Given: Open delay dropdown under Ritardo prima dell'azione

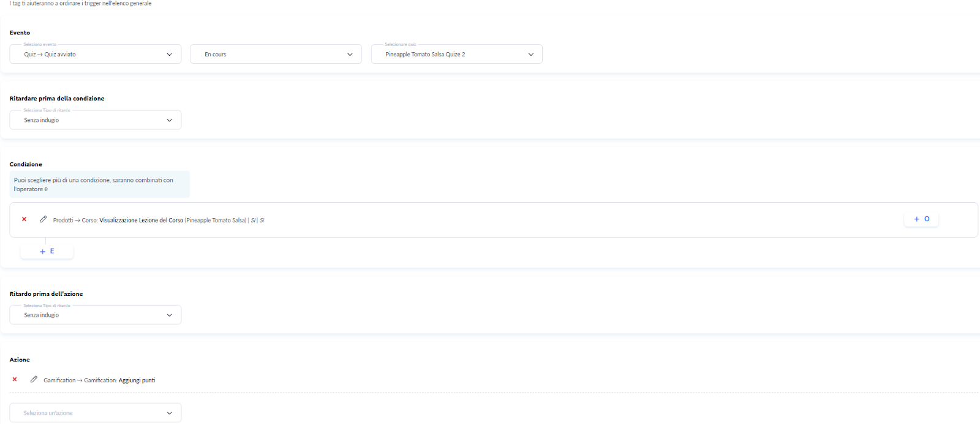Looking at the screenshot, I should 96,315.
